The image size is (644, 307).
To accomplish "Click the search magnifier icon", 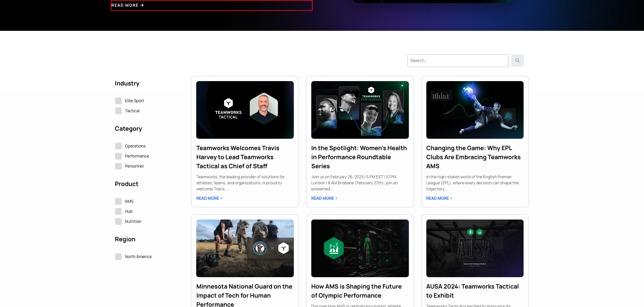I will [x=517, y=60].
